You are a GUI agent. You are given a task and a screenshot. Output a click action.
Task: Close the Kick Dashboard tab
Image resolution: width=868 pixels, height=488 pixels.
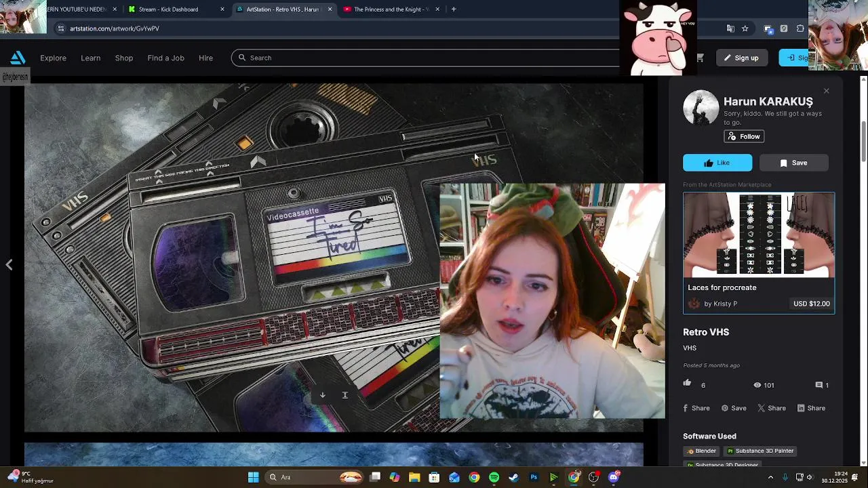pyautogui.click(x=222, y=9)
